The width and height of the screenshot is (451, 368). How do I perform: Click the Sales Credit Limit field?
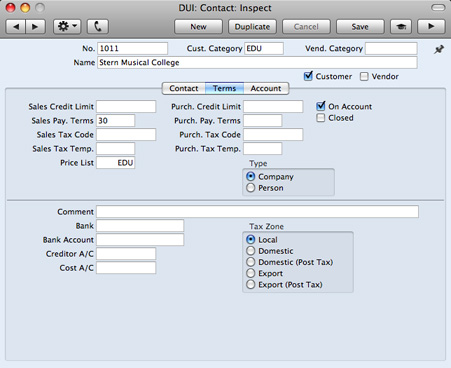tap(126, 106)
